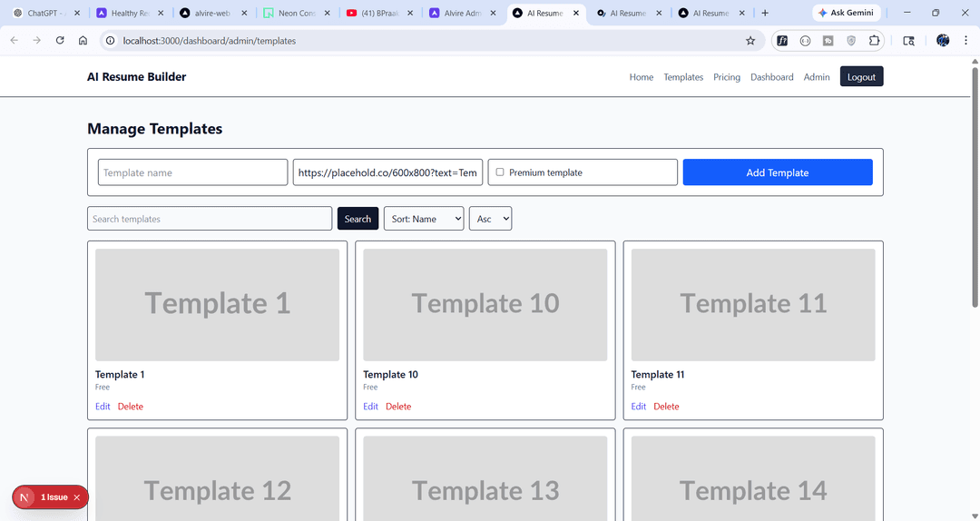
Task: Click Template 14 preview thumbnail
Action: tap(753, 478)
